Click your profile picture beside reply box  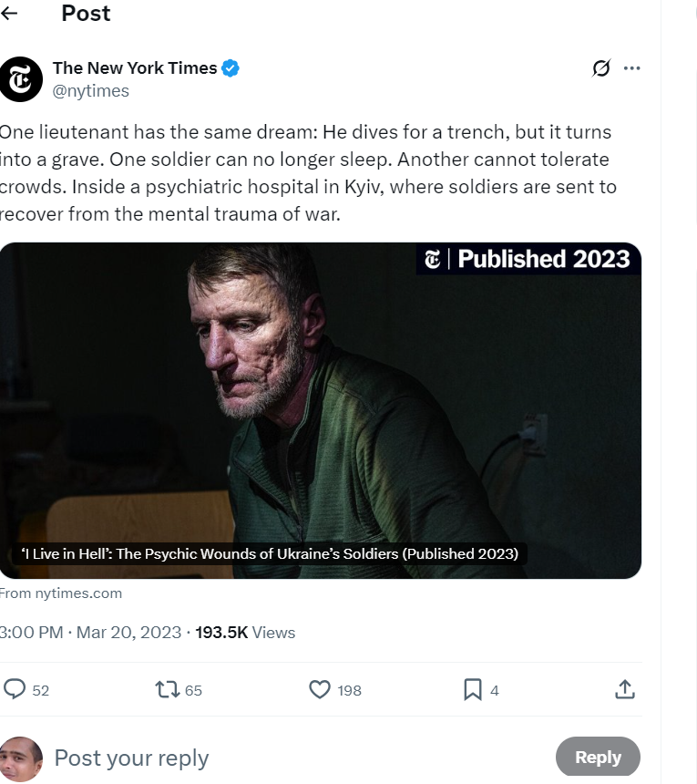20,758
